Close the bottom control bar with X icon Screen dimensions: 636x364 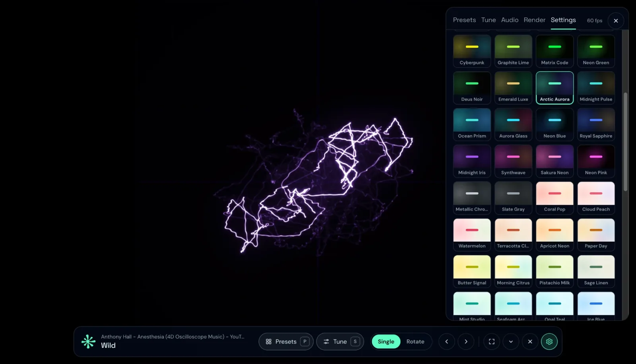(x=530, y=341)
